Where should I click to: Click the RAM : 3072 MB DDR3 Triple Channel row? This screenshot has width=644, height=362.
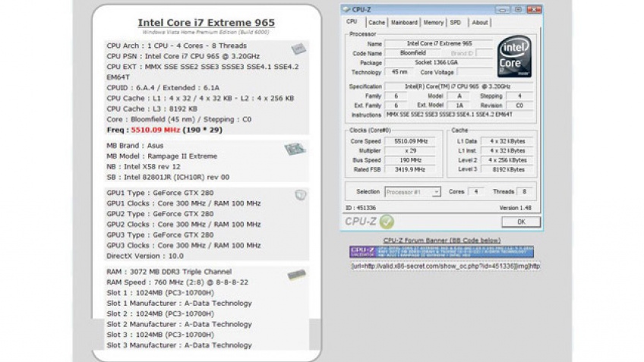tap(169, 272)
